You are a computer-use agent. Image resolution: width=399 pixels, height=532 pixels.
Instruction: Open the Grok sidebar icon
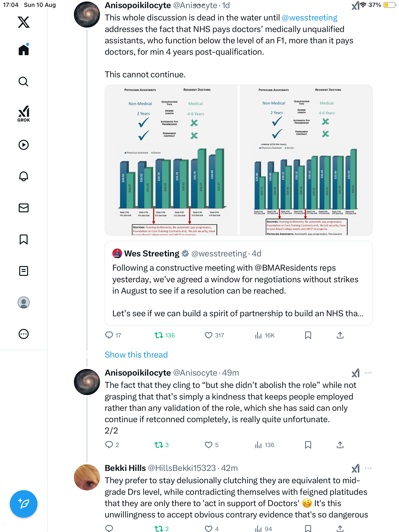click(24, 114)
